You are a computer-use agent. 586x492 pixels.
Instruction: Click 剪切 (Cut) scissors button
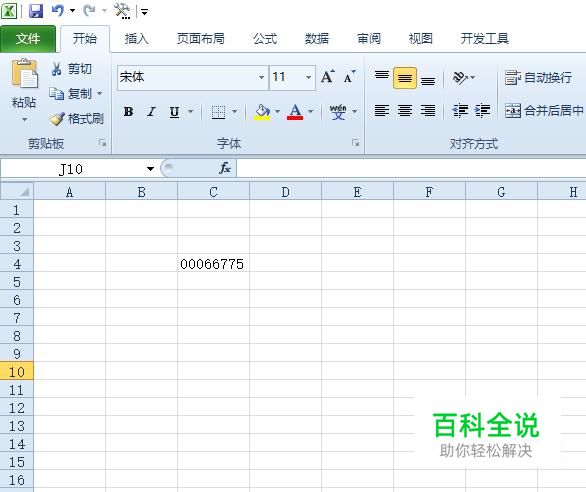tap(72, 69)
